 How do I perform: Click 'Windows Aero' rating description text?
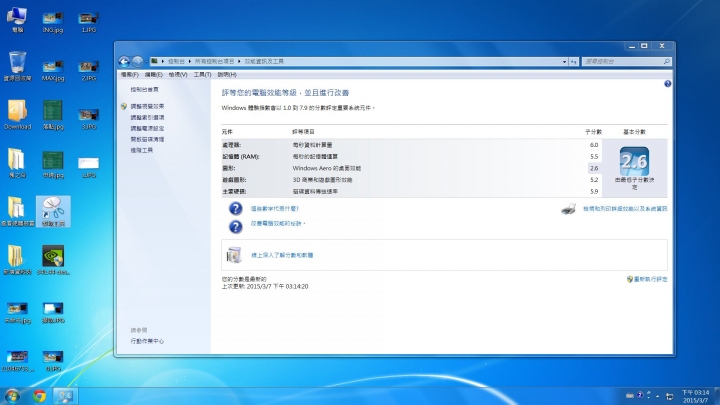click(x=326, y=168)
